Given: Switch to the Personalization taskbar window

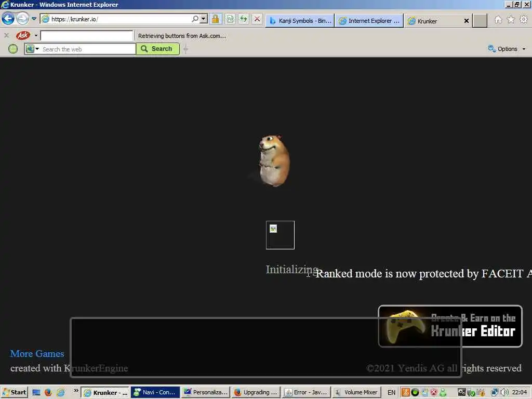Looking at the screenshot, I should [206, 392].
